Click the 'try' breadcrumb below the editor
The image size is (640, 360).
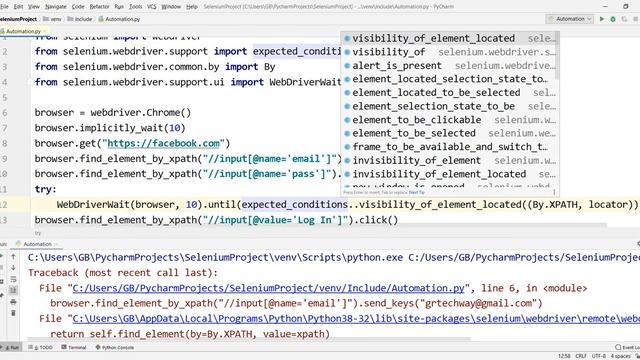tap(38, 233)
